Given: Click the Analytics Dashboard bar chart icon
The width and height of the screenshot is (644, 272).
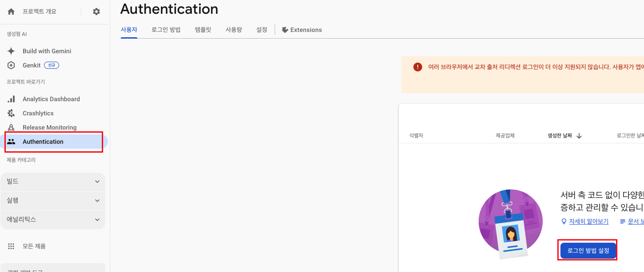Looking at the screenshot, I should [11, 99].
